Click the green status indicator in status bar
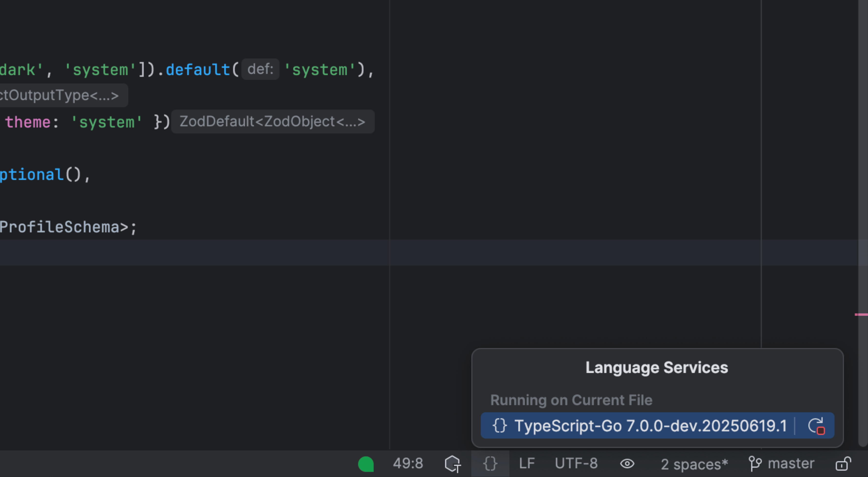 pyautogui.click(x=366, y=464)
